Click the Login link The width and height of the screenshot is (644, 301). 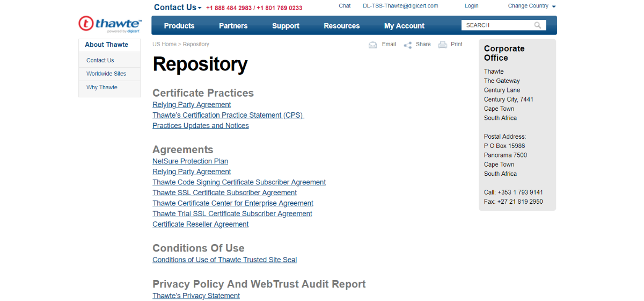pos(472,6)
